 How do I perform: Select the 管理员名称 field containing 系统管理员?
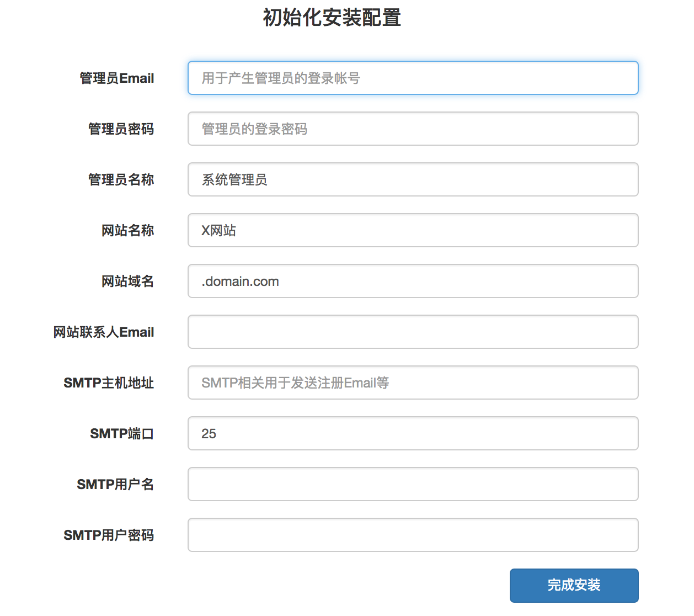[x=413, y=179]
